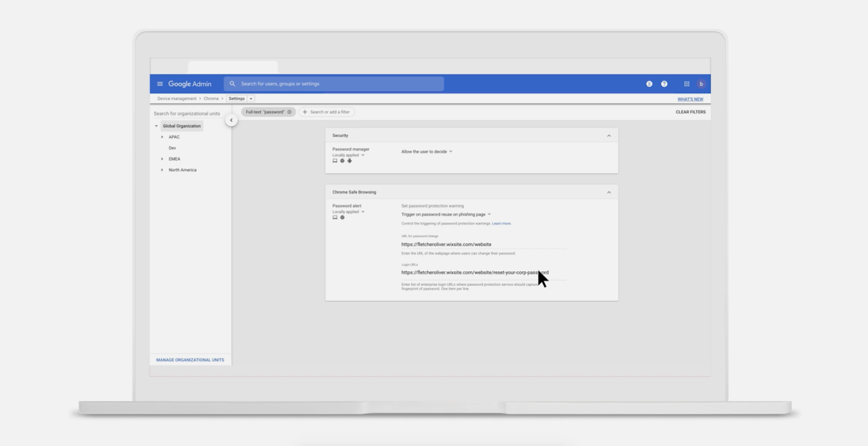
Task: Click the tasks indicator icon in header
Action: click(649, 84)
